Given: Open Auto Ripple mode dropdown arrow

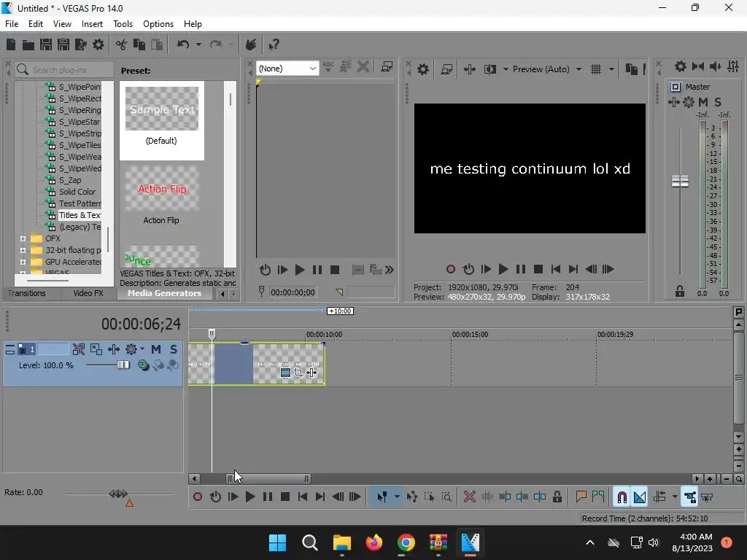Looking at the screenshot, I should pyautogui.click(x=675, y=497).
